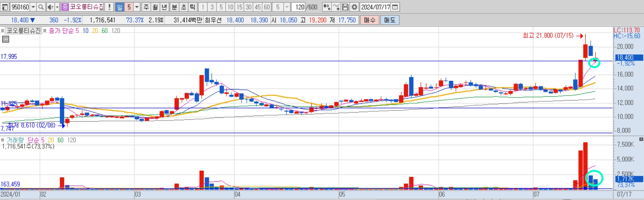Choose the 60 interval preset
Screen dimensions: 644x200
pyautogui.click(x=267, y=7)
